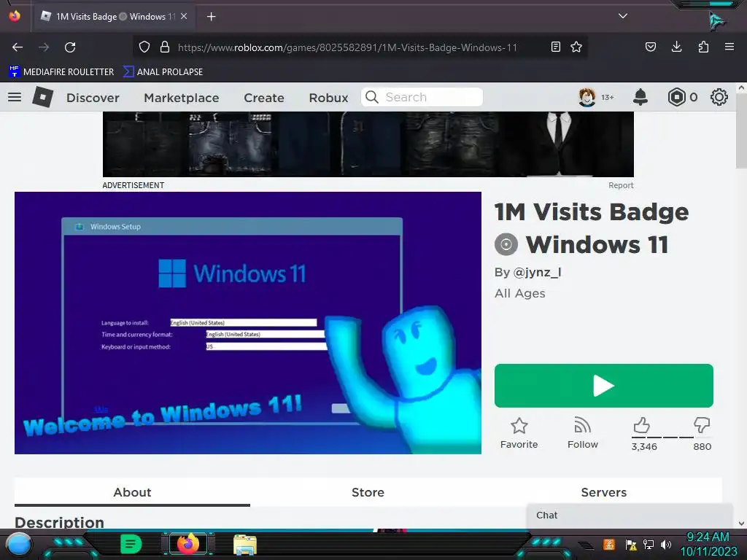This screenshot has width=747, height=560.
Task: Open Firefox application hamburger menu
Action: 729,47
